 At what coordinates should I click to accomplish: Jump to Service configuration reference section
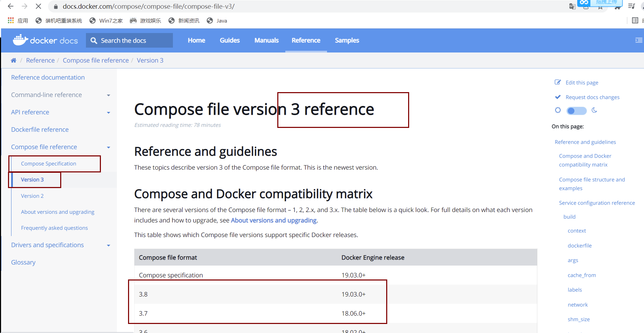pos(597,203)
